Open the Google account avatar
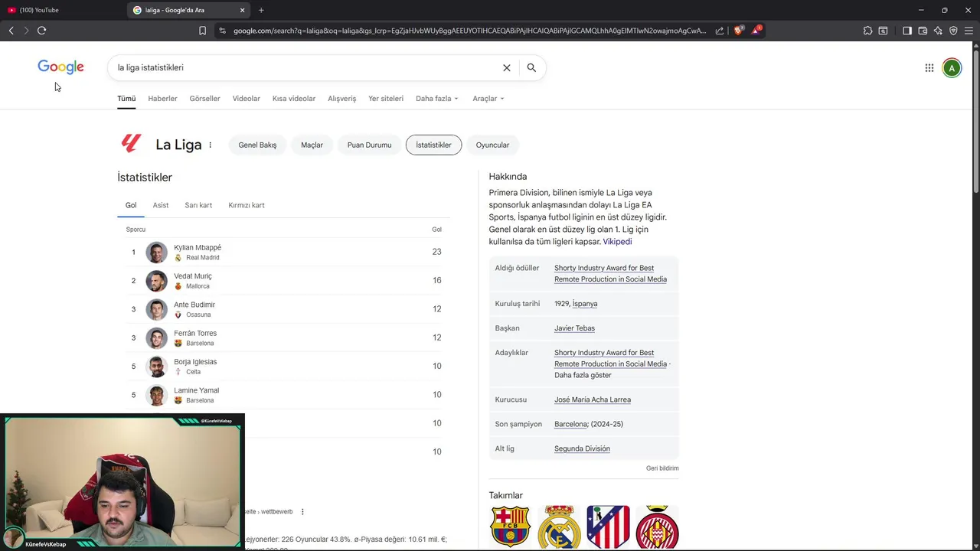Viewport: 980px width, 551px height. (x=952, y=68)
